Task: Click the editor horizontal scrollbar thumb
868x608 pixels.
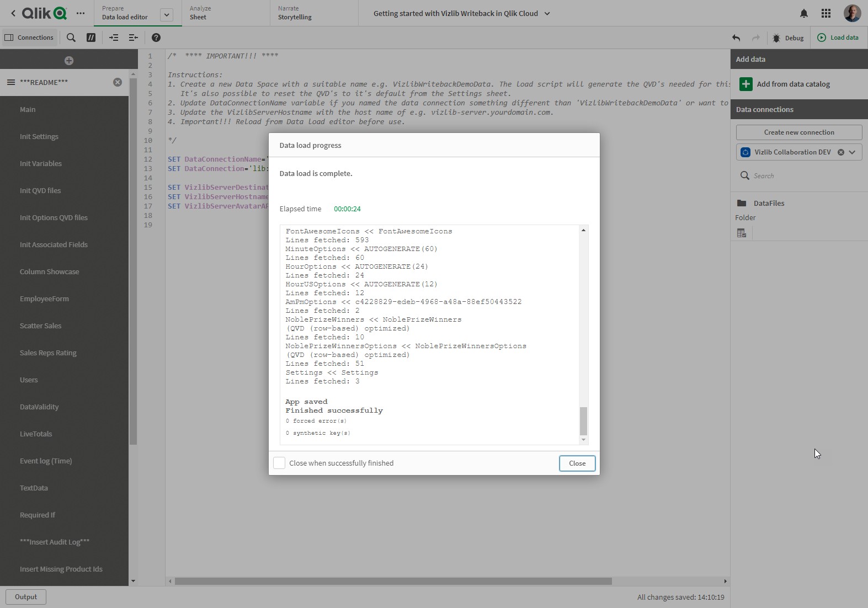Action: pyautogui.click(x=393, y=581)
